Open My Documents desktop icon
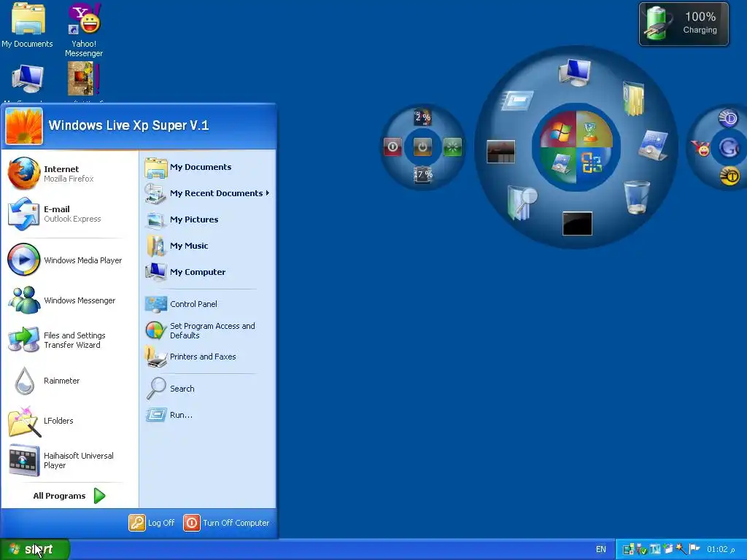This screenshot has height=560, width=747. pyautogui.click(x=28, y=26)
